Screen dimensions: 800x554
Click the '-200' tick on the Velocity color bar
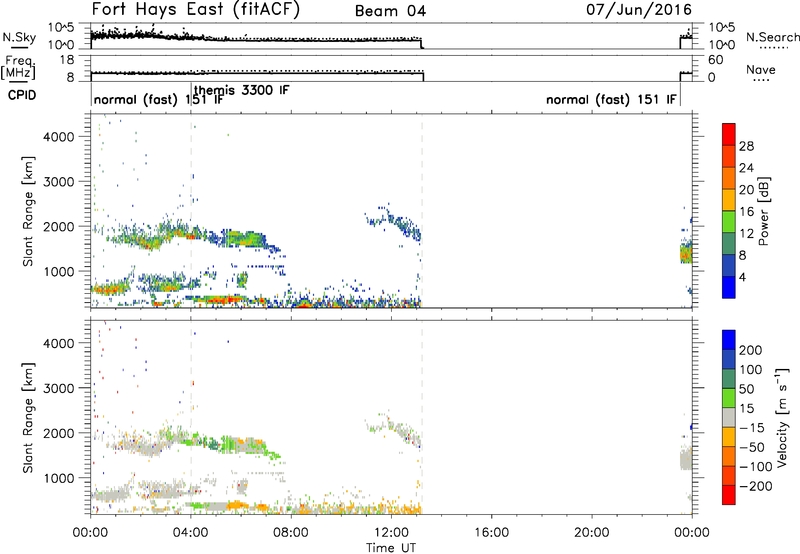(755, 486)
